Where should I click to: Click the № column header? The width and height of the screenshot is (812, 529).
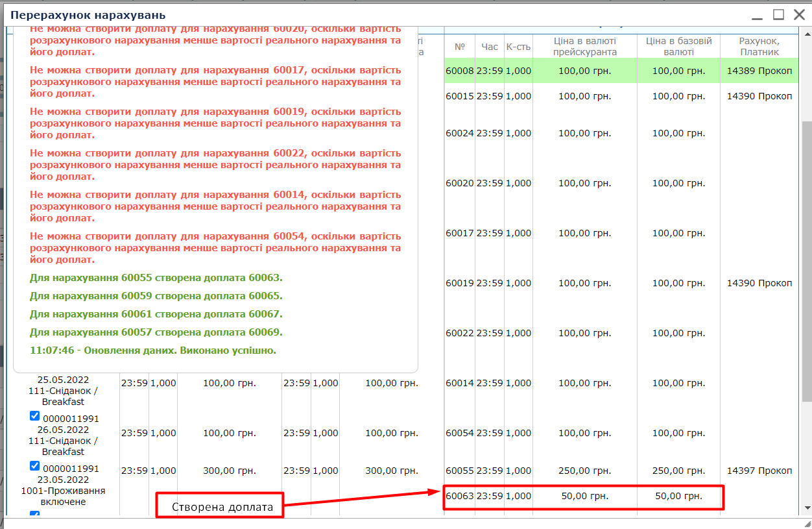point(460,47)
